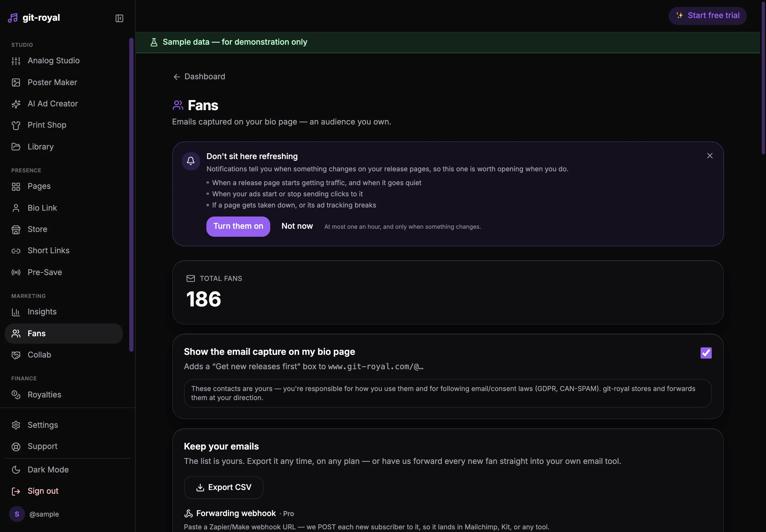766x532 pixels.
Task: Click Not now
Action: coord(297,226)
